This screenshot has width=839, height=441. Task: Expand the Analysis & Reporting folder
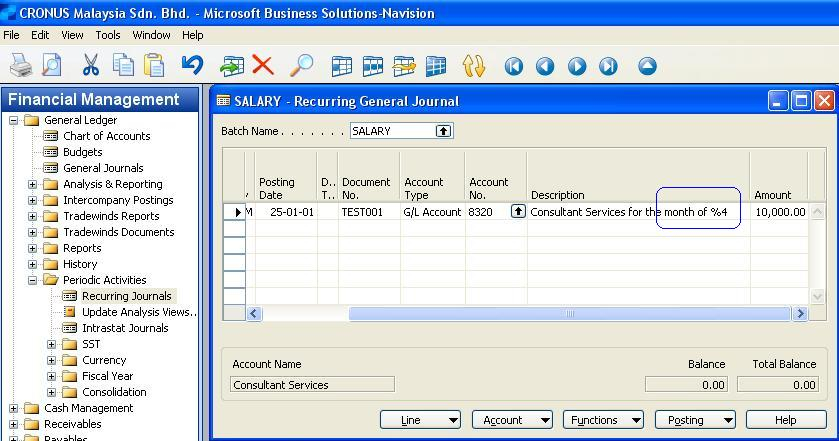(x=33, y=184)
